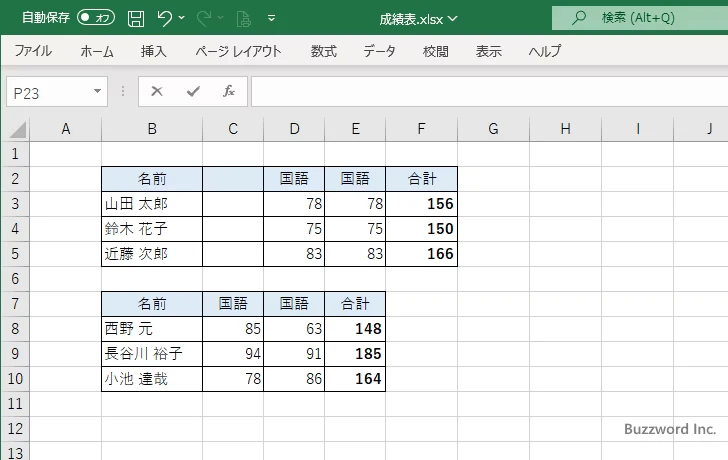Screen dimensions: 728x460
Task: Click the 合計 header in cell F2
Action: pyautogui.click(x=421, y=179)
